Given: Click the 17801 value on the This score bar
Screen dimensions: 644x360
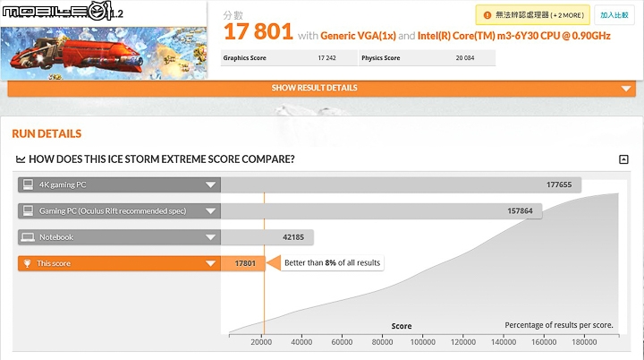Looking at the screenshot, I should (x=245, y=263).
